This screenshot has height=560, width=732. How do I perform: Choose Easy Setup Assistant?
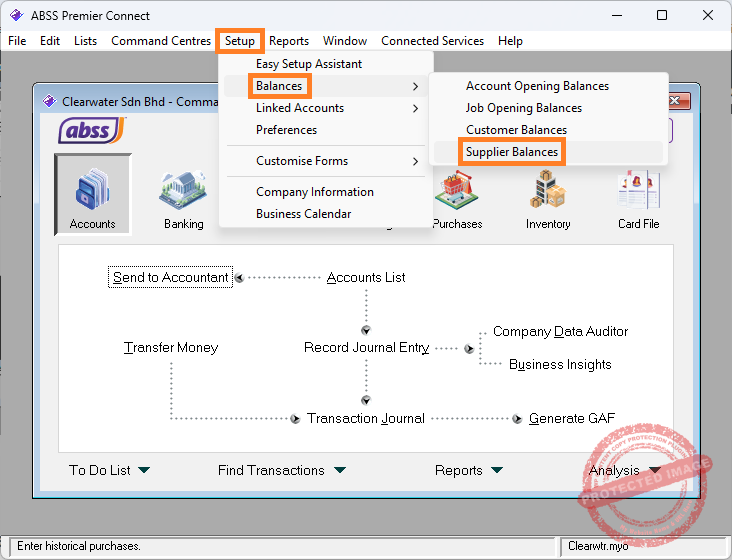pos(309,64)
